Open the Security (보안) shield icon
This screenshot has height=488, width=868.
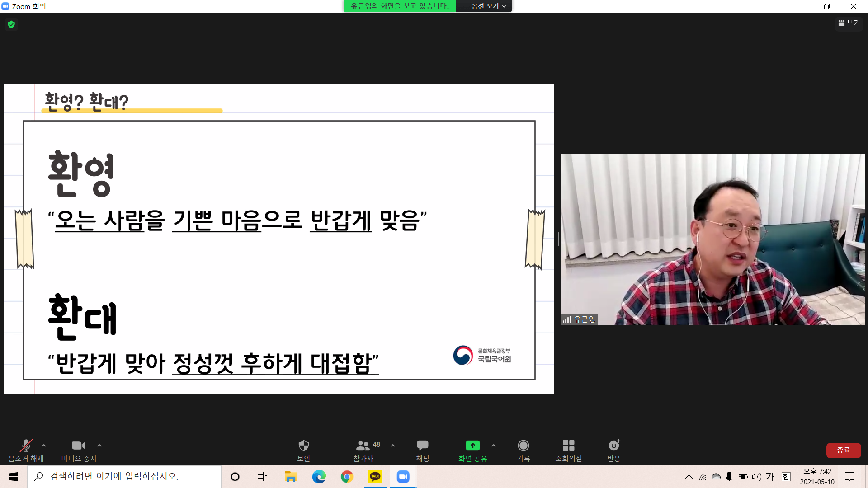(303, 446)
